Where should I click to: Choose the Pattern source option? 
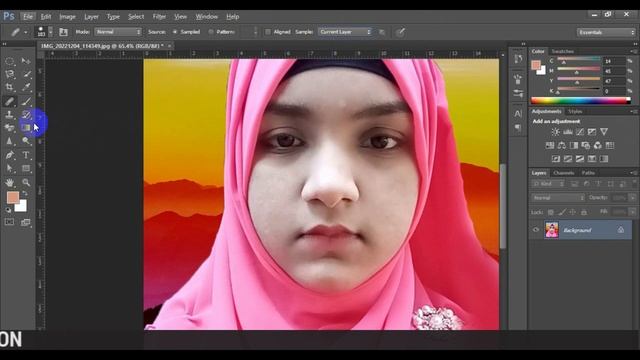coord(211,32)
